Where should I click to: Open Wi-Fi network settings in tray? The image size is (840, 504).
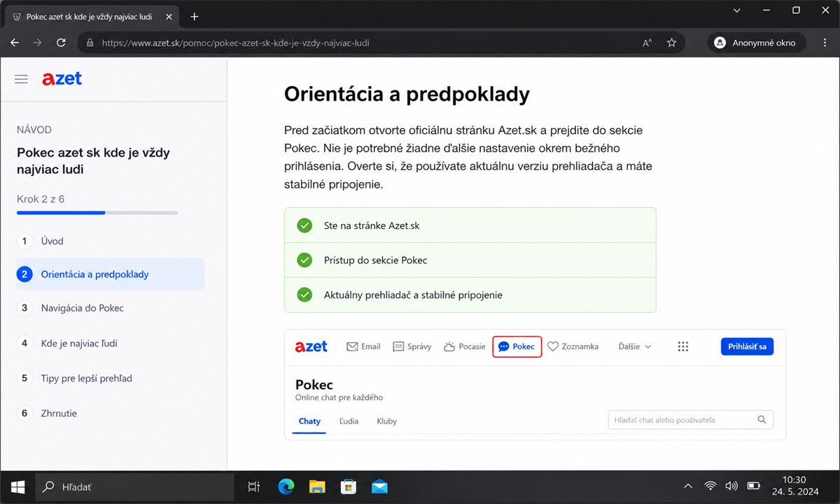pos(710,486)
